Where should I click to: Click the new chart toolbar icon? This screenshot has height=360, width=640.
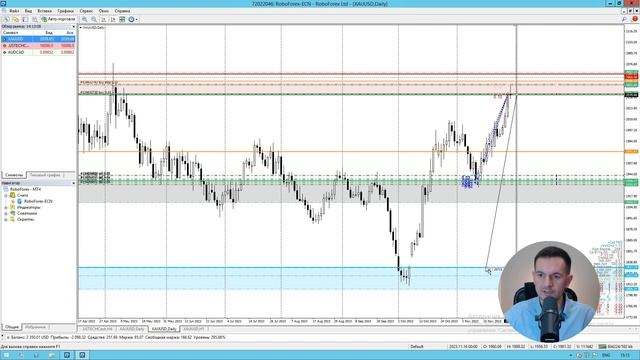tap(6, 19)
